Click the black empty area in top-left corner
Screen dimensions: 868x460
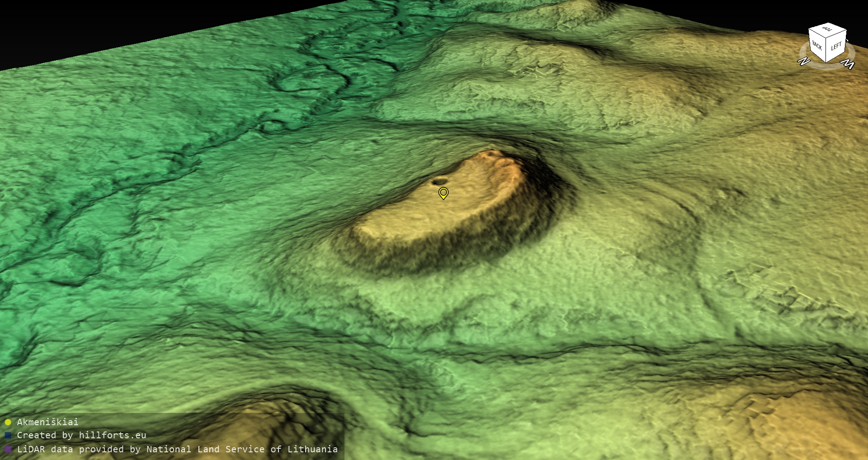[x=68, y=23]
